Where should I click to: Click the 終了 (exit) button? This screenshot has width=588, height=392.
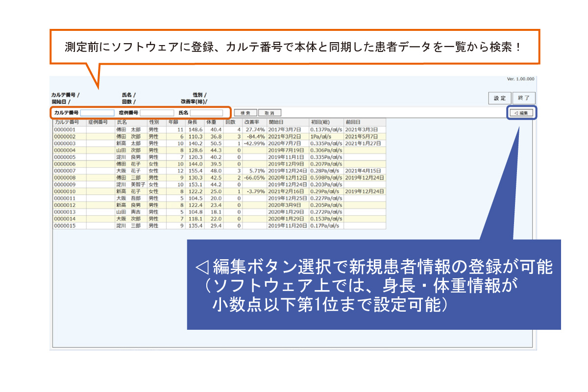click(x=523, y=98)
